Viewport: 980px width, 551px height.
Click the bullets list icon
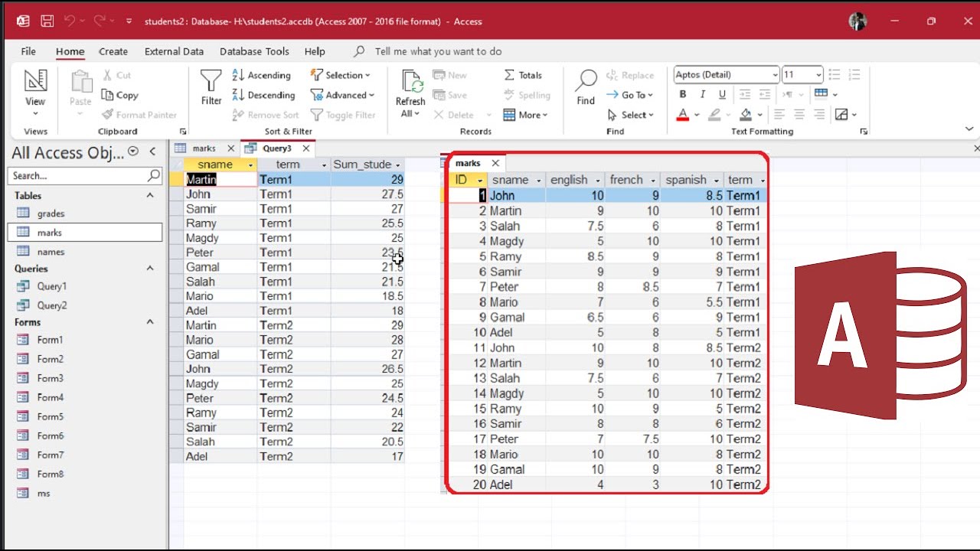click(x=835, y=74)
